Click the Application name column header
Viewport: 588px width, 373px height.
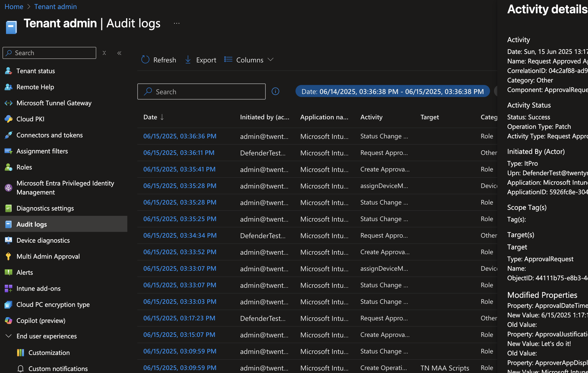tap(324, 117)
